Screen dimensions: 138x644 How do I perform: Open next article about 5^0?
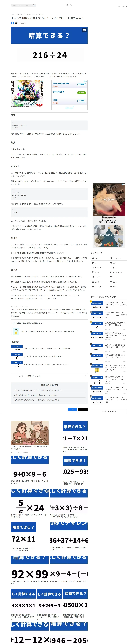(x=49, y=356)
